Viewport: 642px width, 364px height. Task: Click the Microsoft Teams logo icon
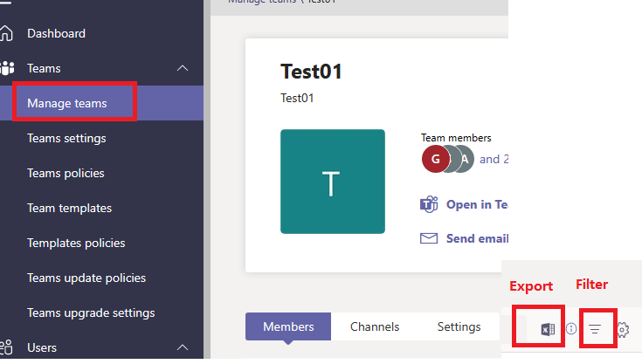coord(429,204)
